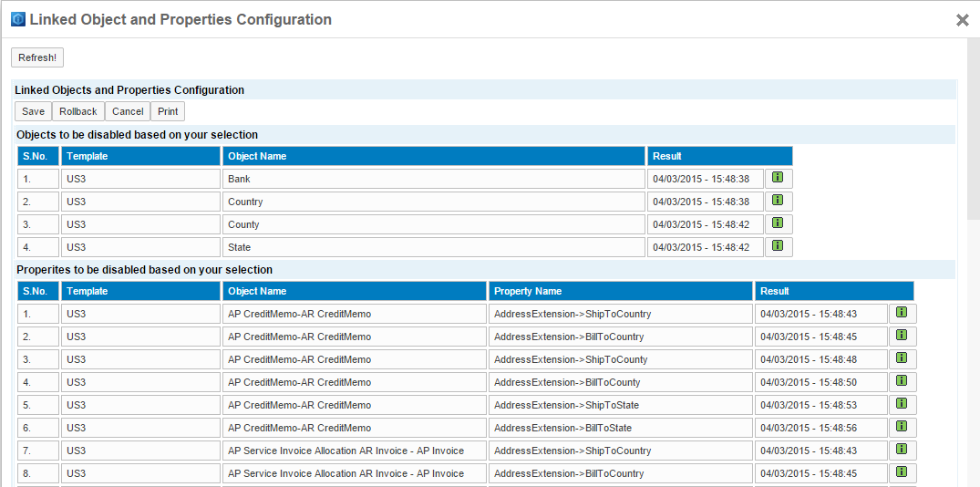Click the info icon for Country object row
Image resolution: width=980 pixels, height=487 pixels.
778,202
